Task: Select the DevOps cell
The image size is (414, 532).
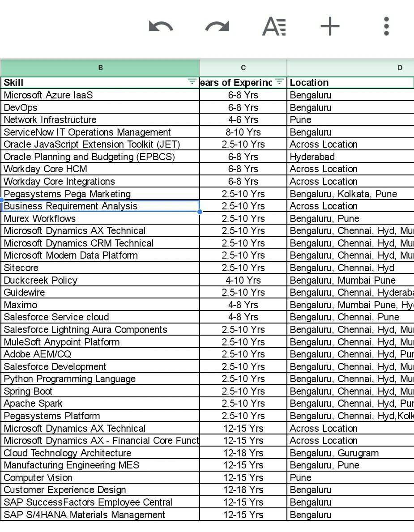Action: pyautogui.click(x=100, y=107)
